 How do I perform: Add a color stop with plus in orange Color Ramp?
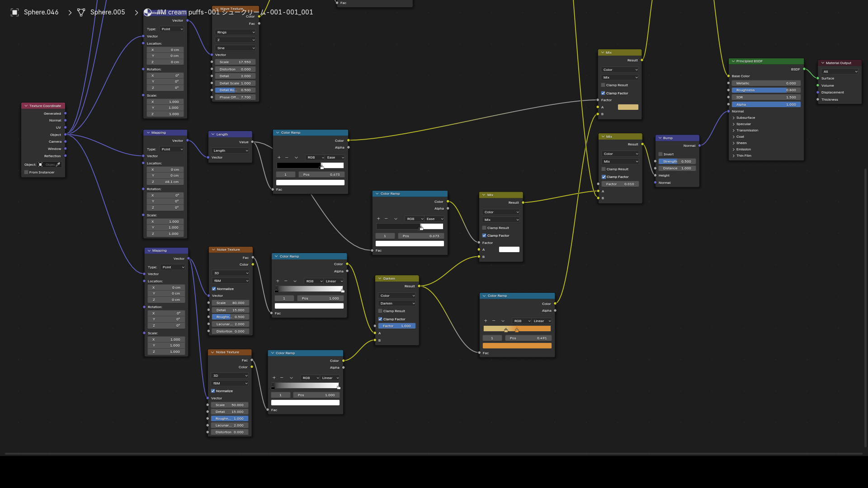click(x=486, y=321)
